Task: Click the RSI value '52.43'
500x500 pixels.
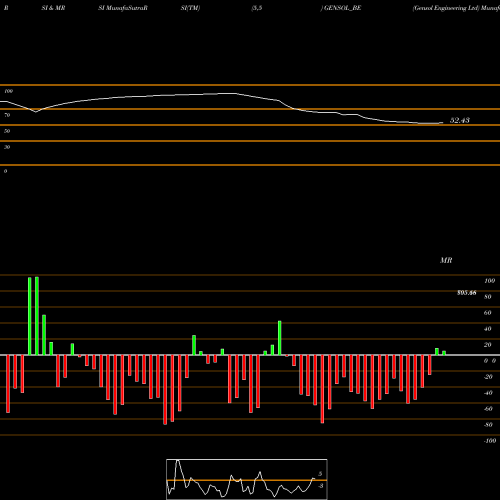Action: point(460,120)
